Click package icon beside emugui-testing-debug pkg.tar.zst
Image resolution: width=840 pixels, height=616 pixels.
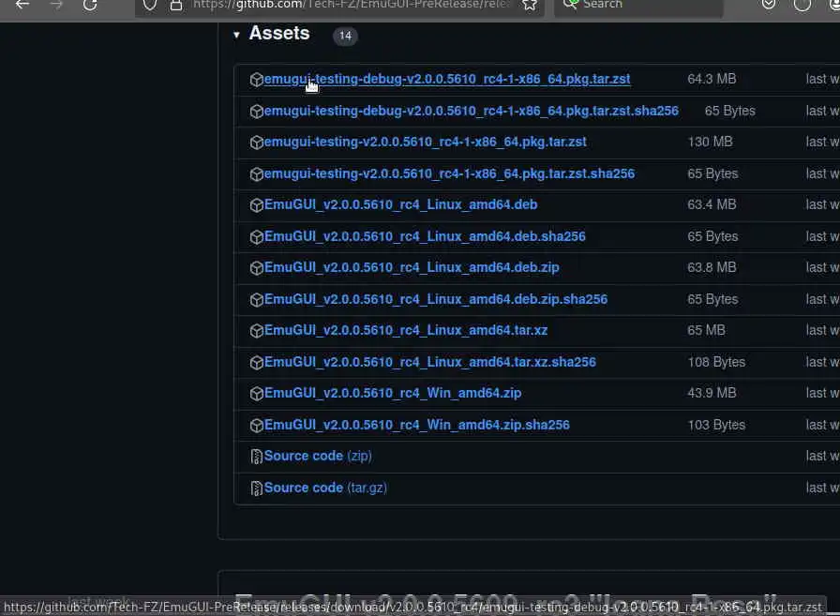click(257, 80)
